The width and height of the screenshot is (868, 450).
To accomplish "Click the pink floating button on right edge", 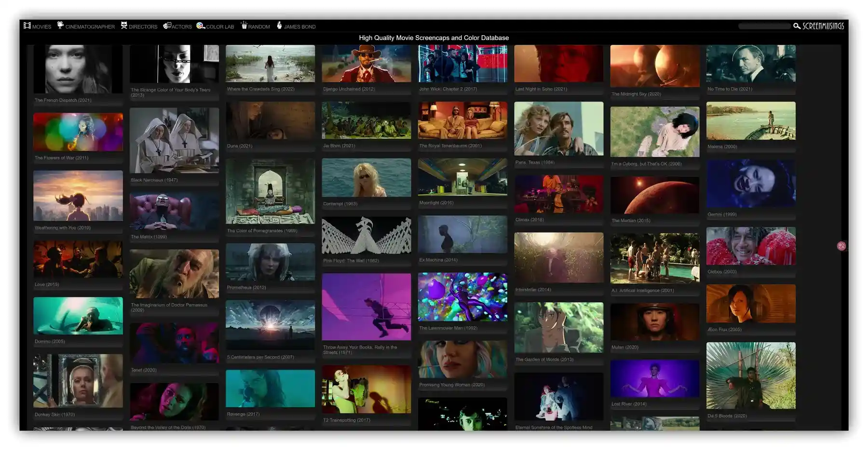I will (841, 246).
